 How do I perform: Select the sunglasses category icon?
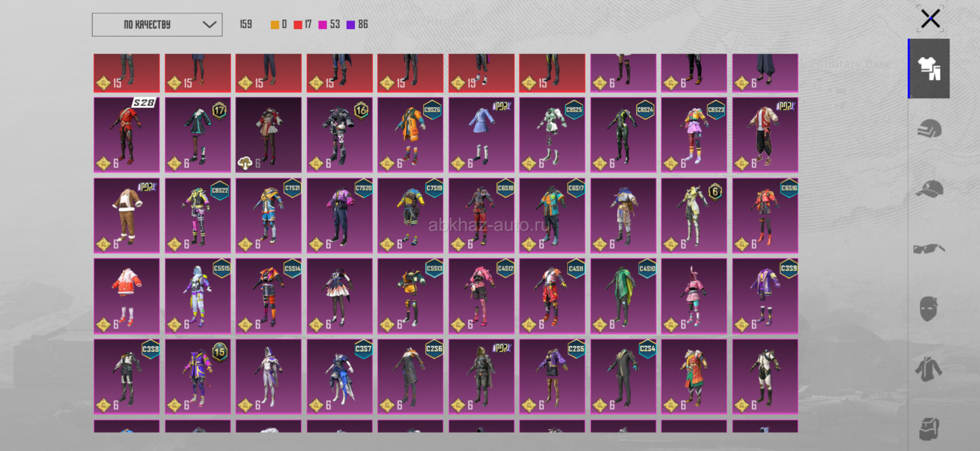pyautogui.click(x=929, y=249)
